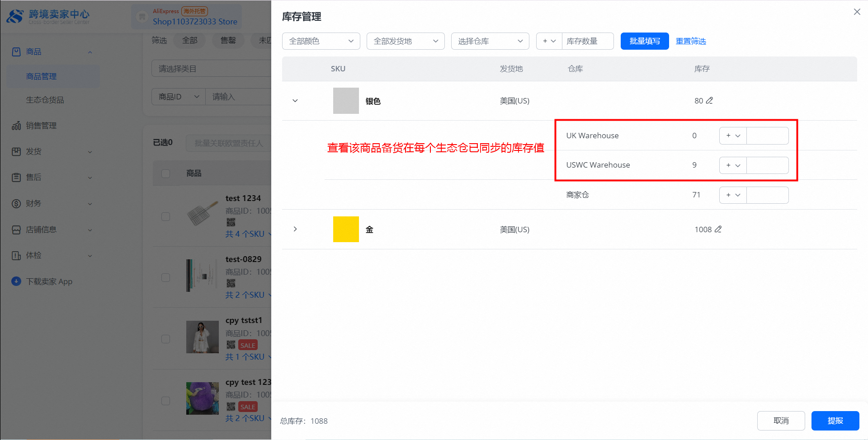The image size is (868, 440).
Task: Click the 请选择类目 category field
Action: [211, 69]
